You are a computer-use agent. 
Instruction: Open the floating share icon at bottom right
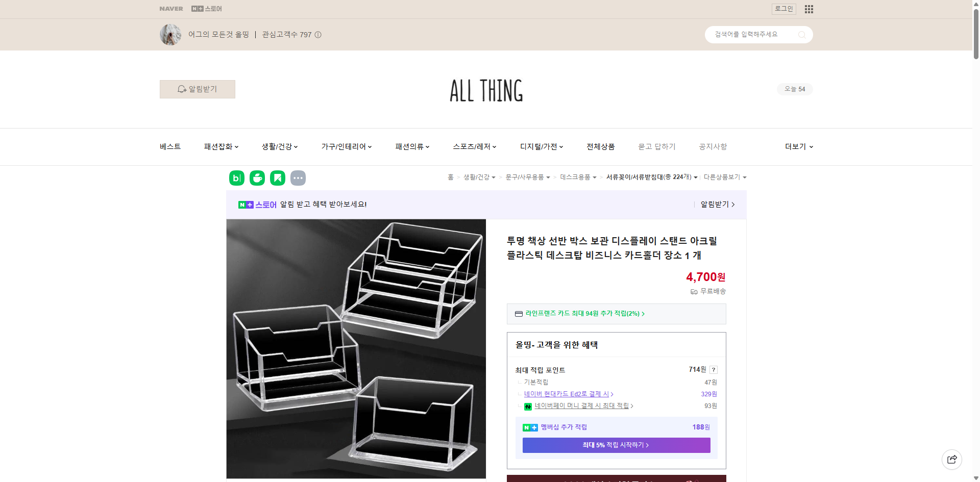952,459
